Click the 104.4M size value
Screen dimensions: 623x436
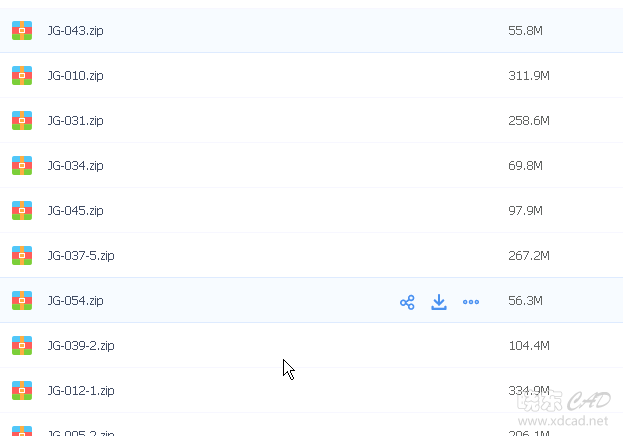click(529, 345)
